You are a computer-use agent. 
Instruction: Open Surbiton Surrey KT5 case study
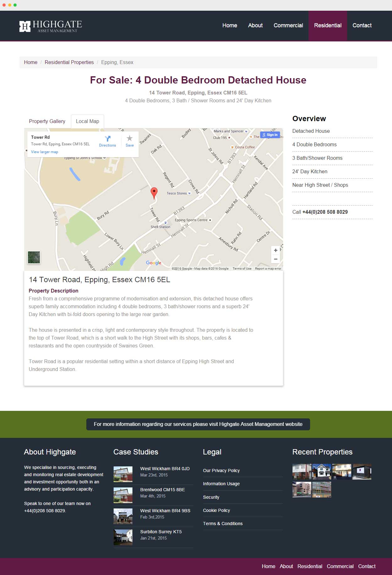[161, 532]
